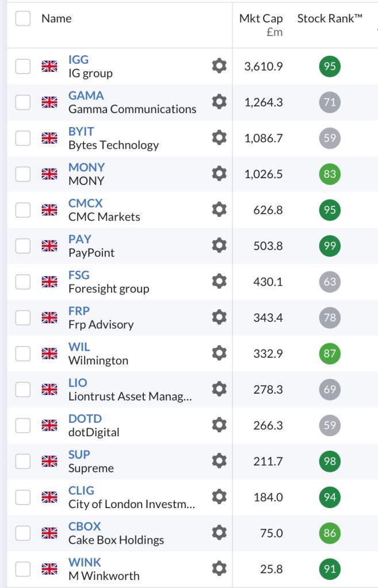
Task: Select the IGG row checkbox
Action: [23, 67]
